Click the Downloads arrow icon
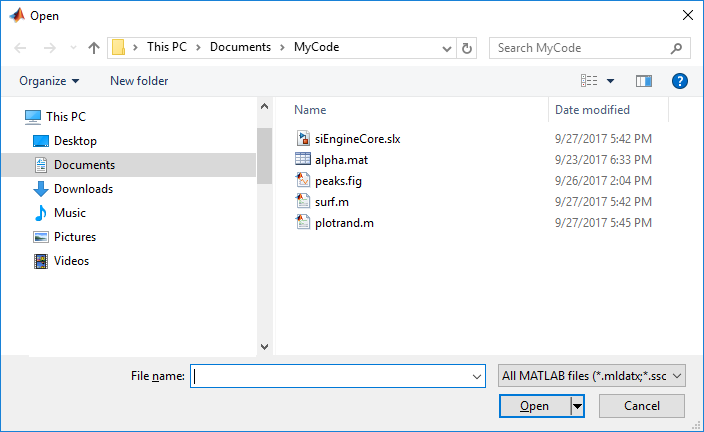 click(x=41, y=189)
